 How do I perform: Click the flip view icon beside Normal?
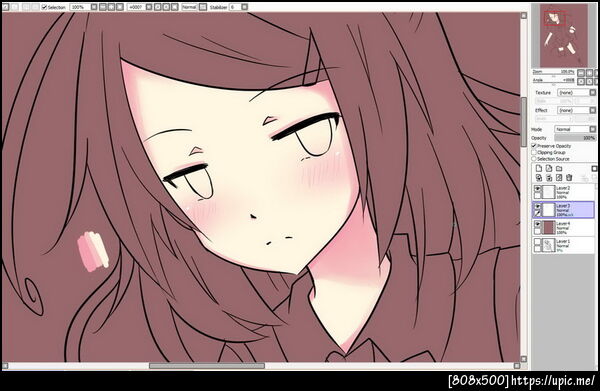[x=203, y=7]
